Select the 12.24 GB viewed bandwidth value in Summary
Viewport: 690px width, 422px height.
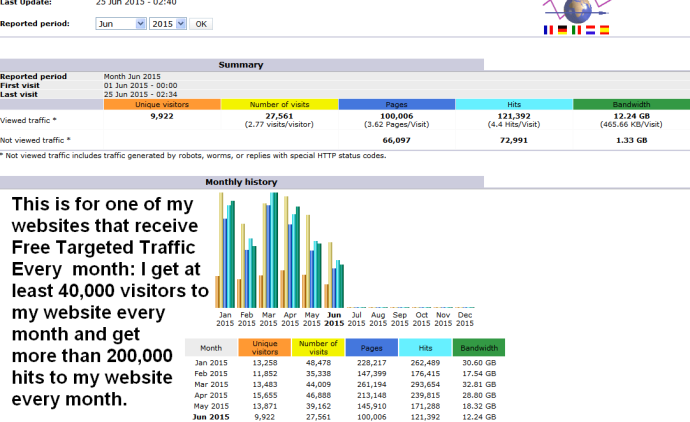(631, 116)
